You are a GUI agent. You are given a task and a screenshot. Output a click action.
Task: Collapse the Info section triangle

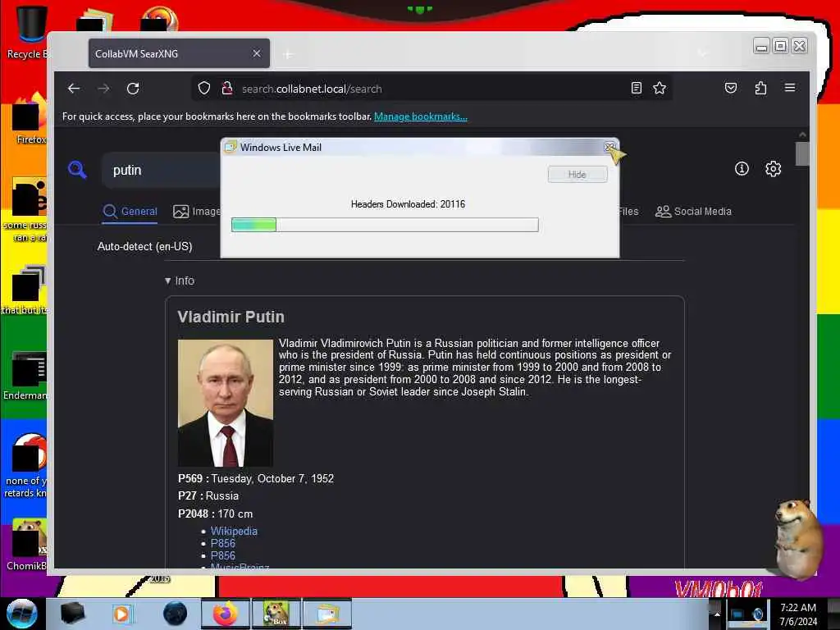click(167, 281)
